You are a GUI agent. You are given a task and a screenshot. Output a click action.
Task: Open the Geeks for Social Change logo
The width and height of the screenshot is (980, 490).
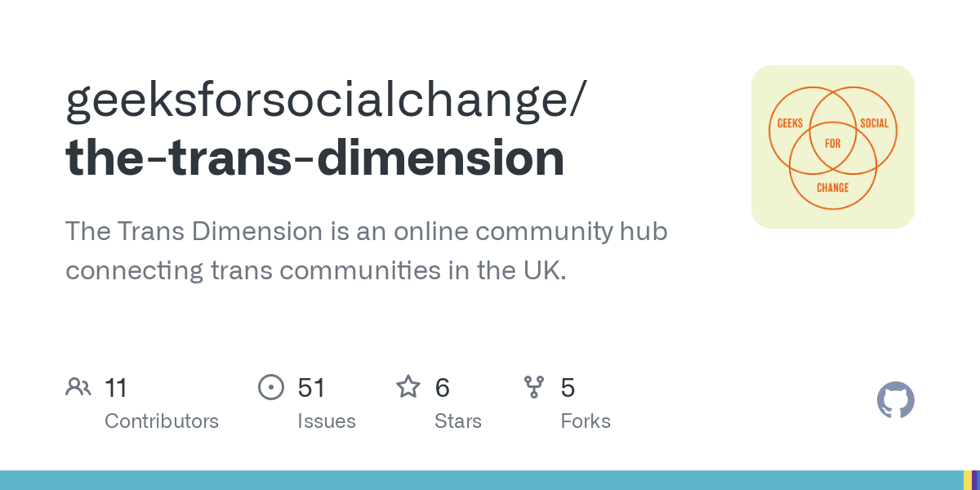(832, 147)
